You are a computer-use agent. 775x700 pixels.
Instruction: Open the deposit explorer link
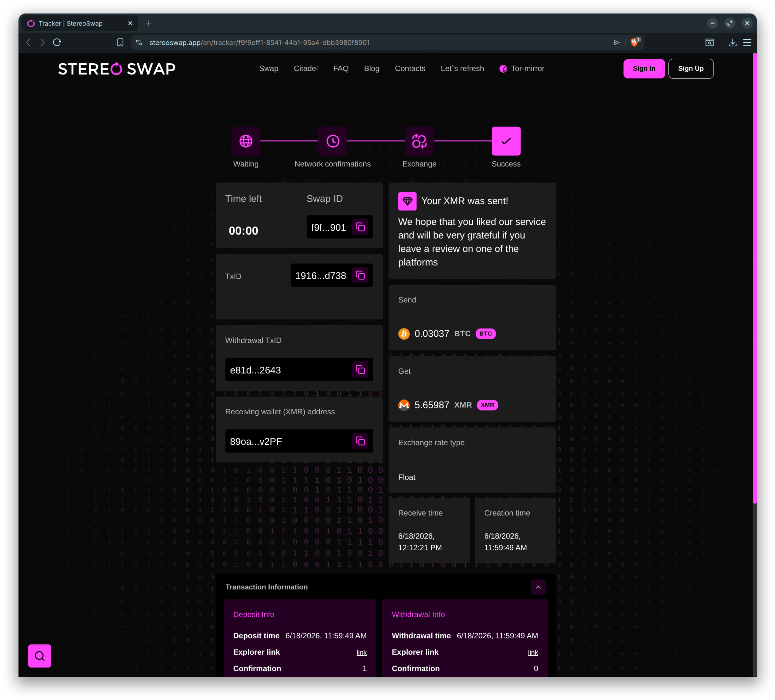coord(361,652)
